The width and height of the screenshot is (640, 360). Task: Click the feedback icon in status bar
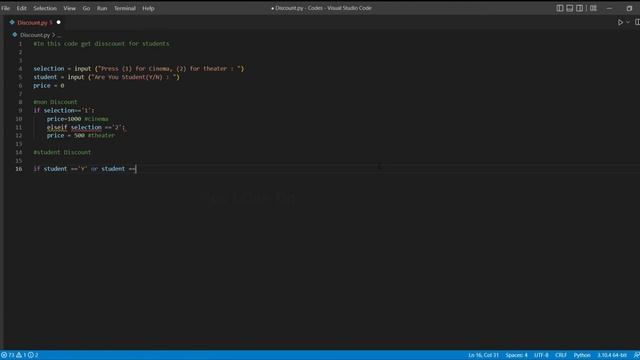636,355
